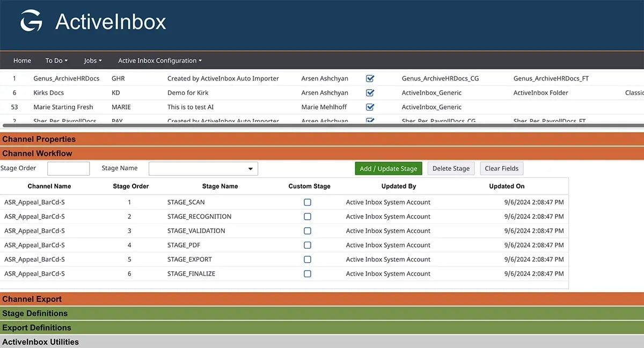Click the Clear Fields button
The image size is (644, 348).
click(x=502, y=169)
